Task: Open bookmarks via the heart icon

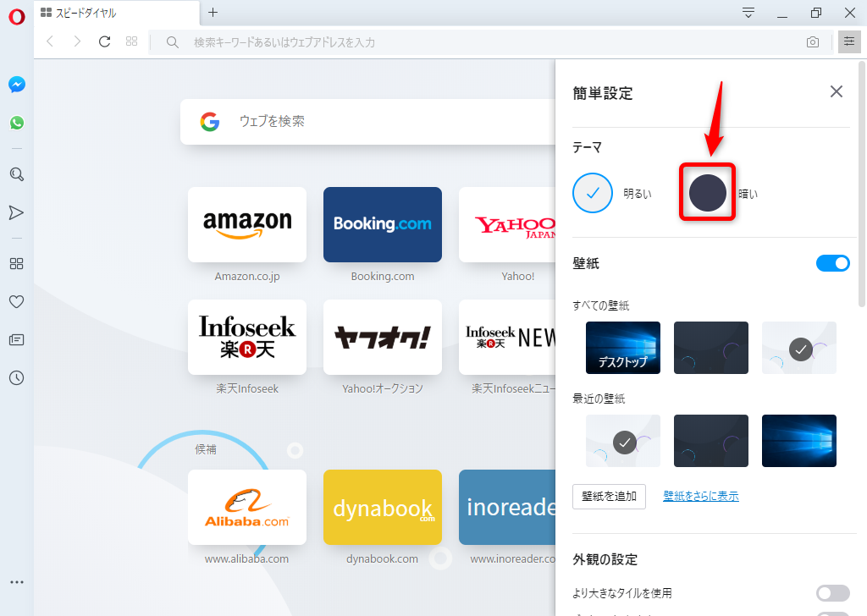Action: [x=16, y=301]
